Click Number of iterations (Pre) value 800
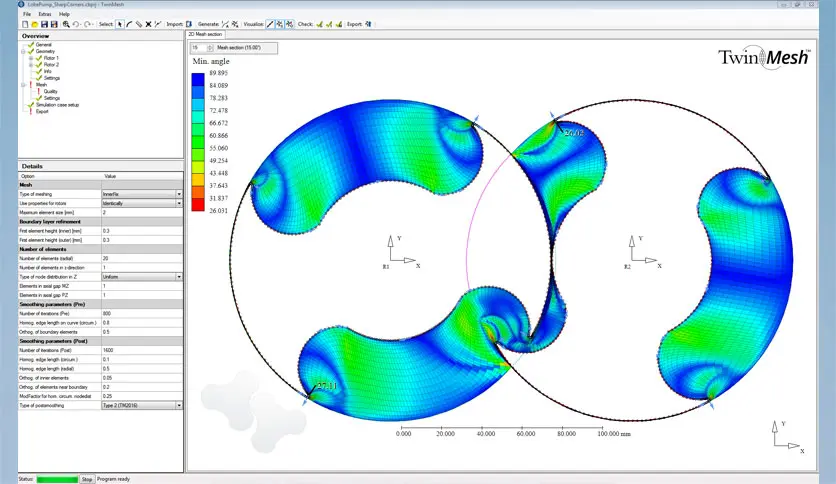This screenshot has height=484, width=836. click(x=142, y=313)
